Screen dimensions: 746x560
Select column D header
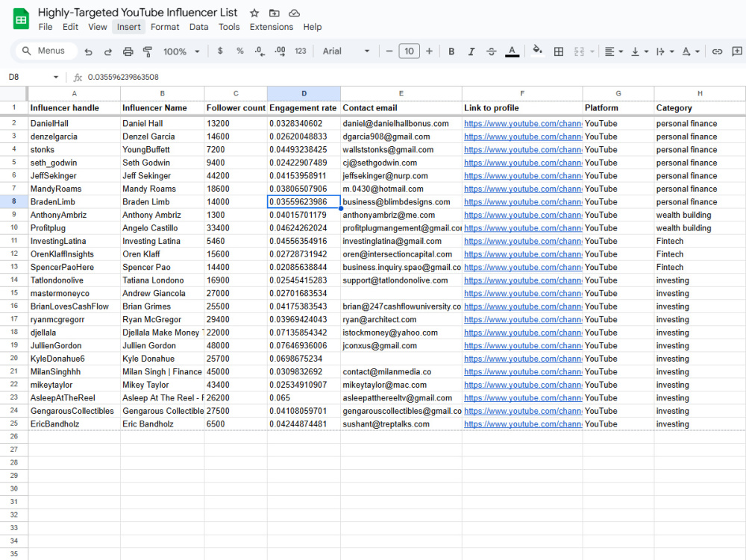pos(304,94)
